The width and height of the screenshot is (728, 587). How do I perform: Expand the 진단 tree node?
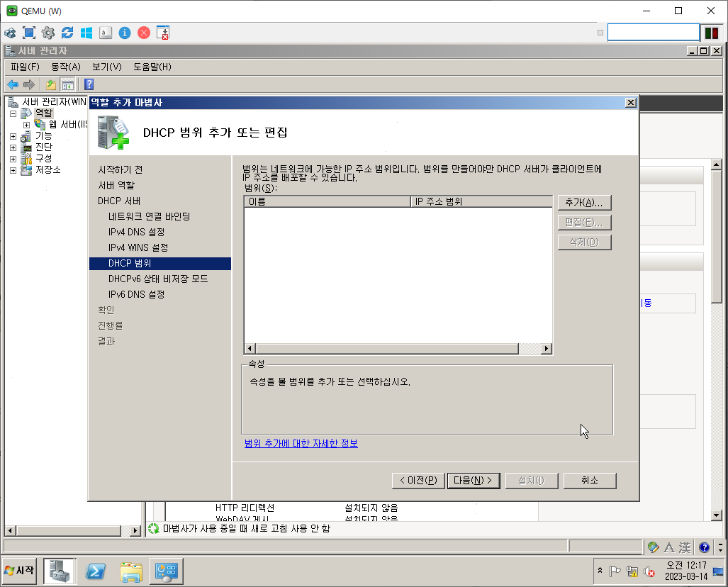tap(13, 147)
